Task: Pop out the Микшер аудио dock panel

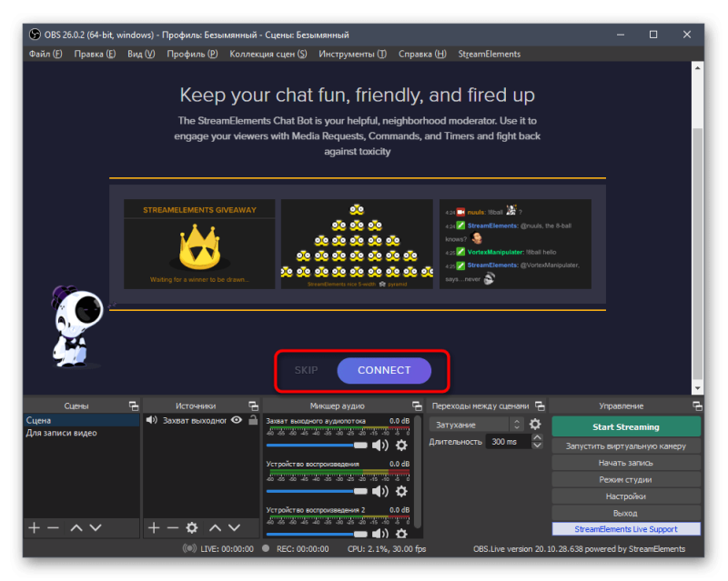Action: (x=417, y=406)
